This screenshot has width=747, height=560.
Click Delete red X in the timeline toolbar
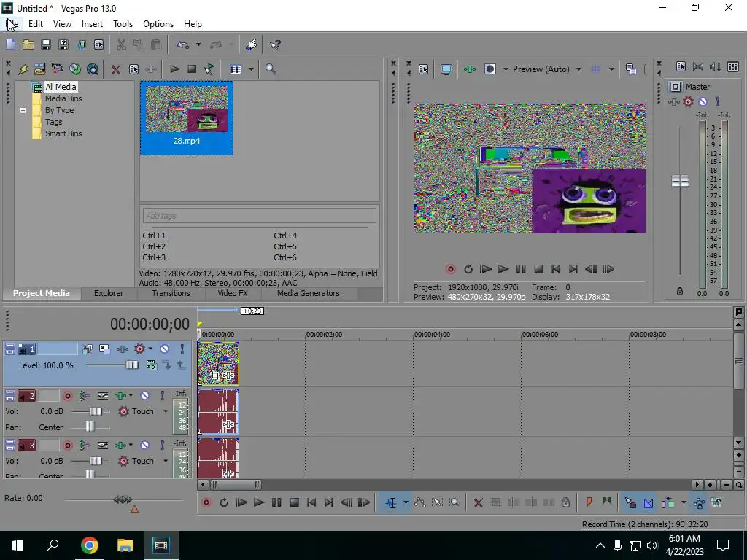pyautogui.click(x=479, y=503)
